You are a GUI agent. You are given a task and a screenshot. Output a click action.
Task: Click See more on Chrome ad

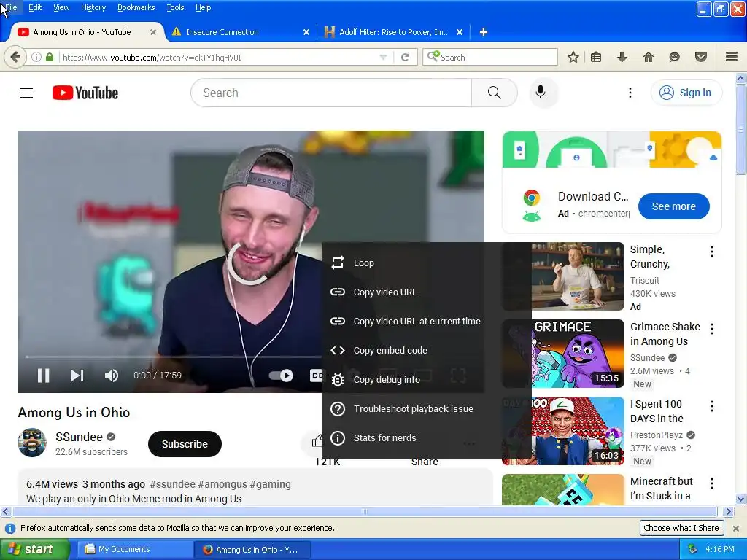[x=673, y=206]
